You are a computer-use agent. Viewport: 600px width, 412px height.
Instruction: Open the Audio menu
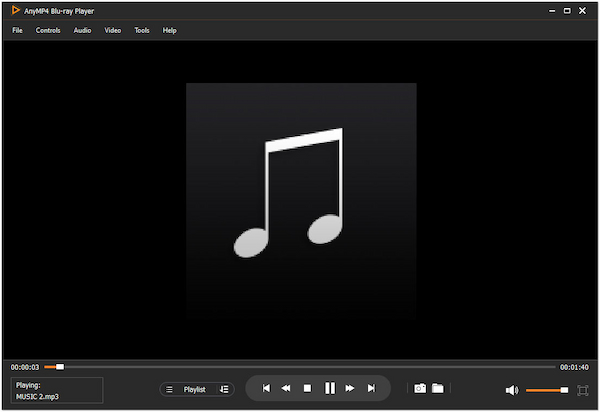pos(82,30)
